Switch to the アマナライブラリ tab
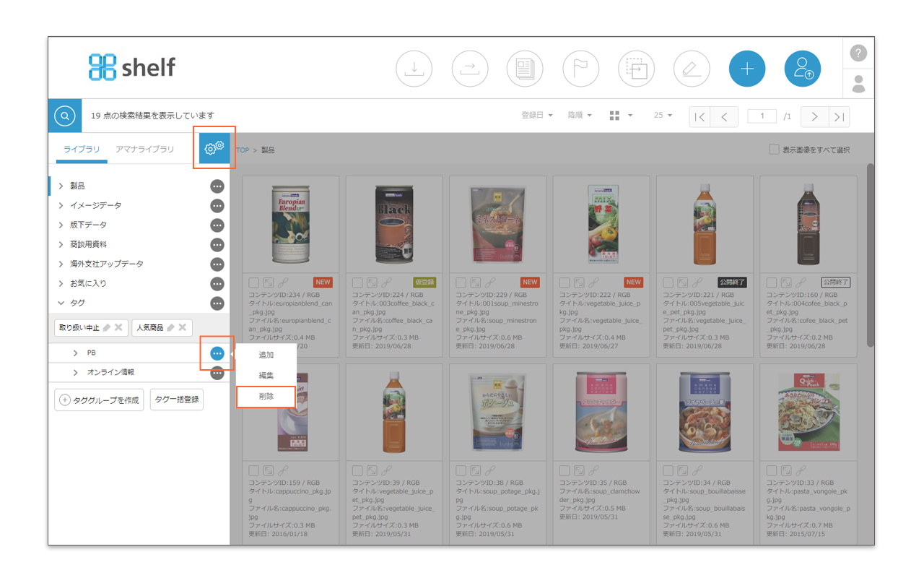The height and width of the screenshot is (578, 924). [145, 150]
